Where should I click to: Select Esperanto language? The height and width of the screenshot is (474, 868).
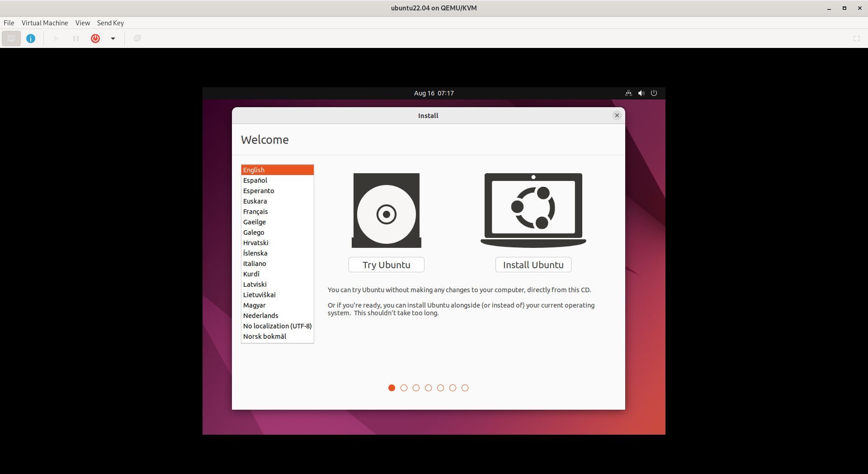[278, 191]
